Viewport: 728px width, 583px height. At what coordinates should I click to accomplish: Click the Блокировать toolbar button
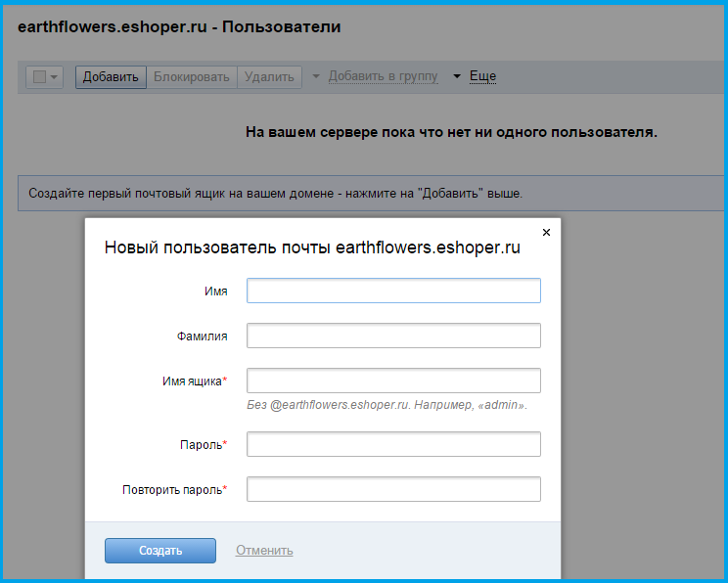(x=191, y=76)
